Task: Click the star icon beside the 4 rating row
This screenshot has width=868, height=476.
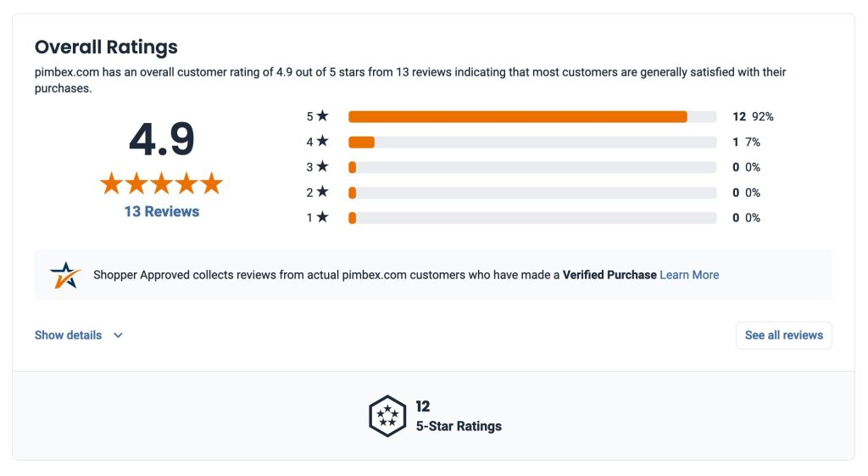Action: (x=322, y=142)
